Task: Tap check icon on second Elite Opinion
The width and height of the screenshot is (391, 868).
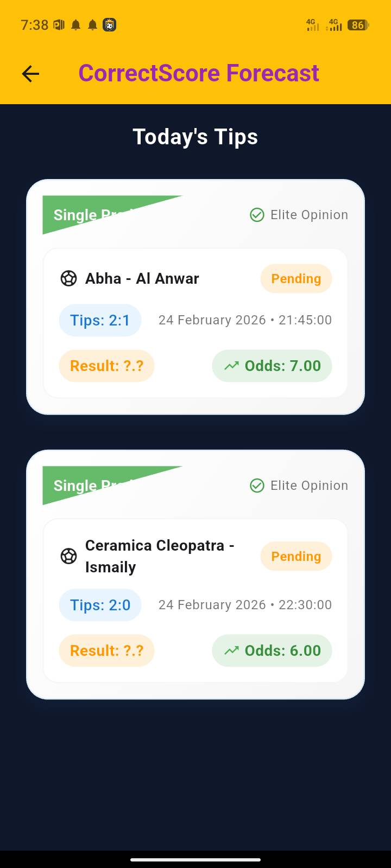Action: [x=257, y=486]
